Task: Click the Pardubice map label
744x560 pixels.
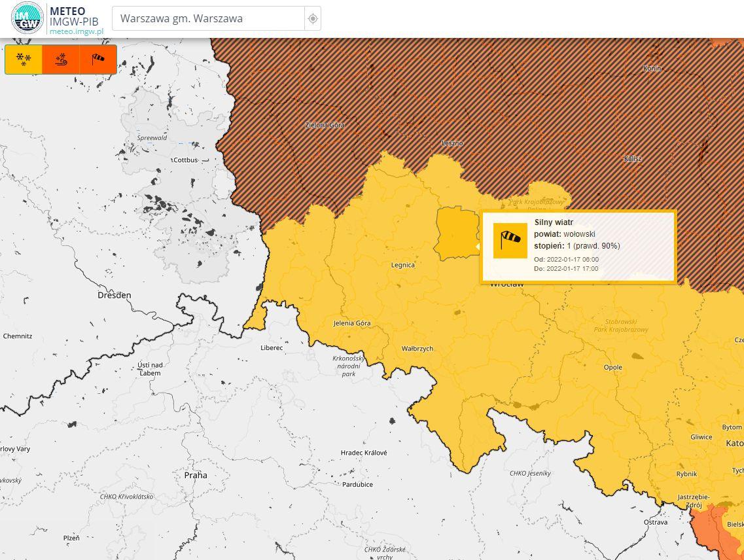Action: click(357, 485)
